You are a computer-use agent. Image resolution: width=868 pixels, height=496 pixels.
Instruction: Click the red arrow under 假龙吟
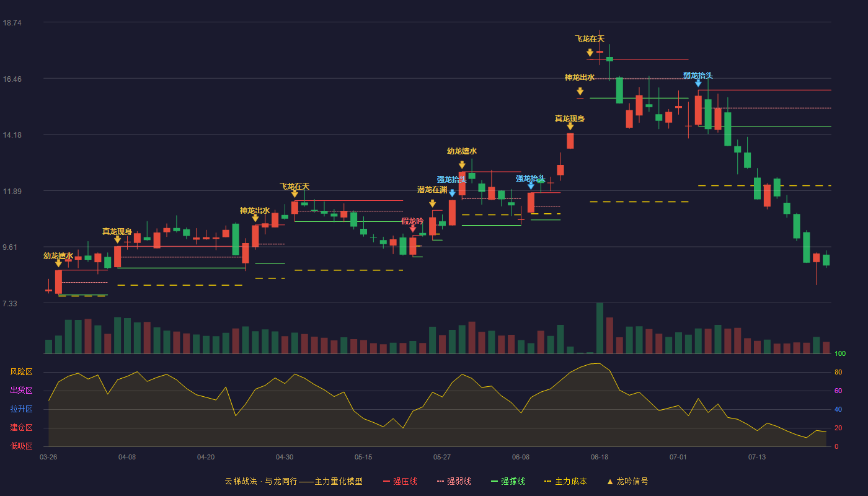click(413, 229)
